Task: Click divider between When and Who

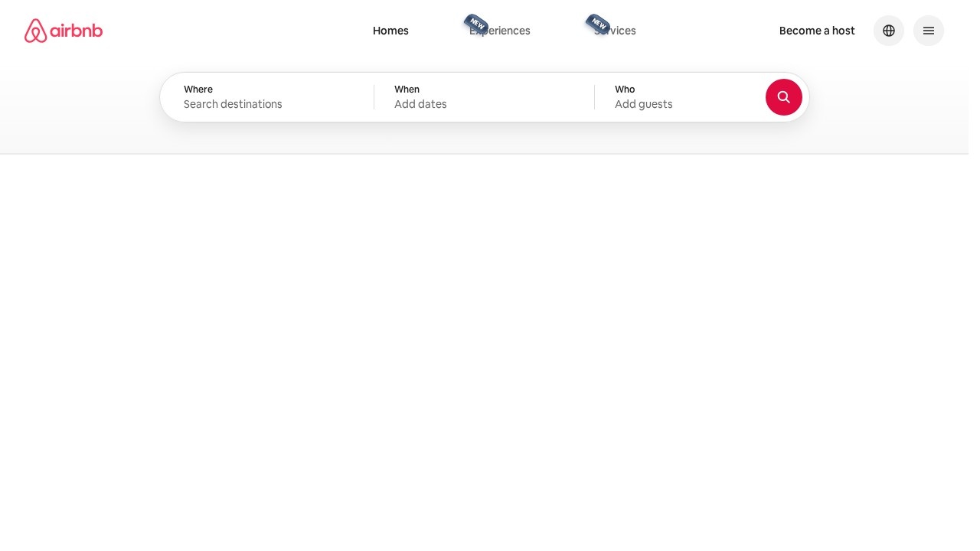Action: (594, 97)
